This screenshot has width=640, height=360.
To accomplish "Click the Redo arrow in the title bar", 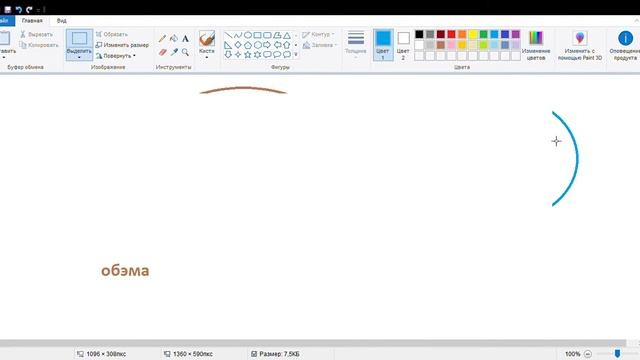I will (x=29, y=9).
